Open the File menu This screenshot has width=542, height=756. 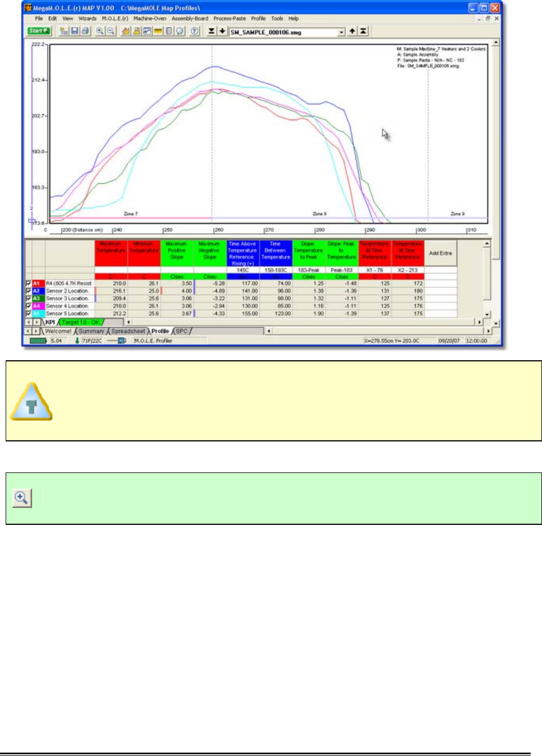click(39, 19)
